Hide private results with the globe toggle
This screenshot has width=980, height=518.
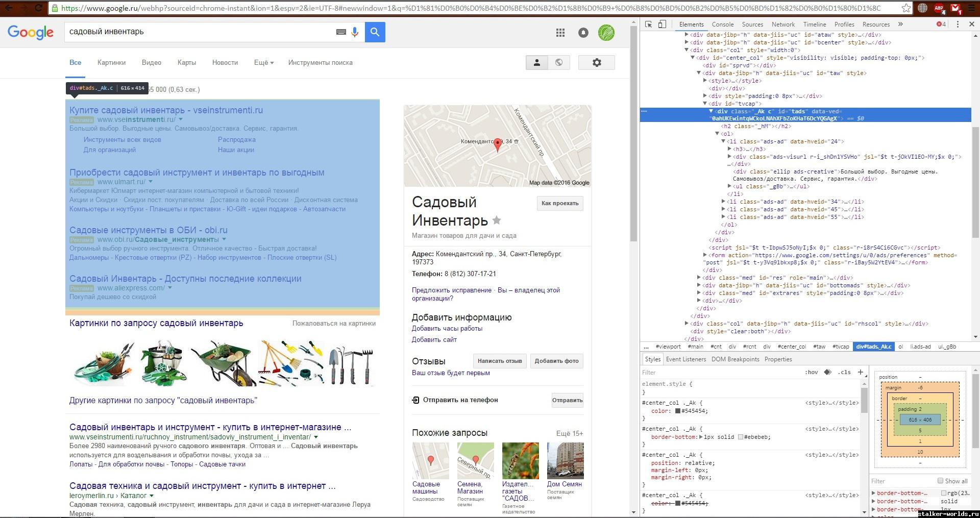tap(559, 62)
